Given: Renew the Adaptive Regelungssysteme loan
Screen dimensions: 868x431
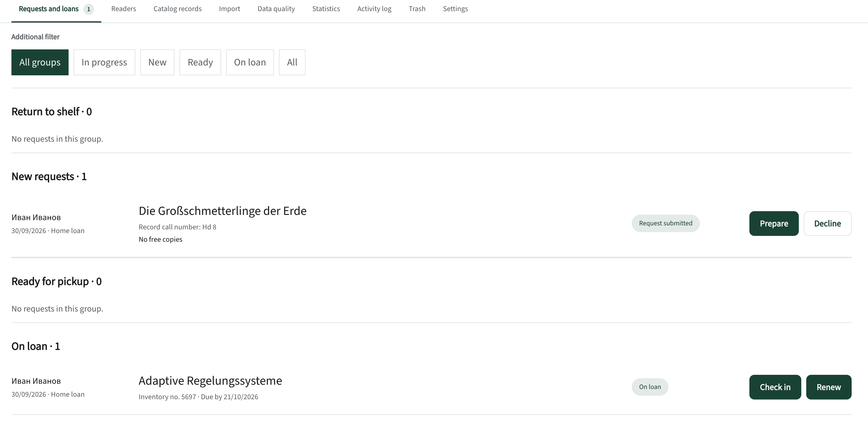Looking at the screenshot, I should pyautogui.click(x=828, y=387).
